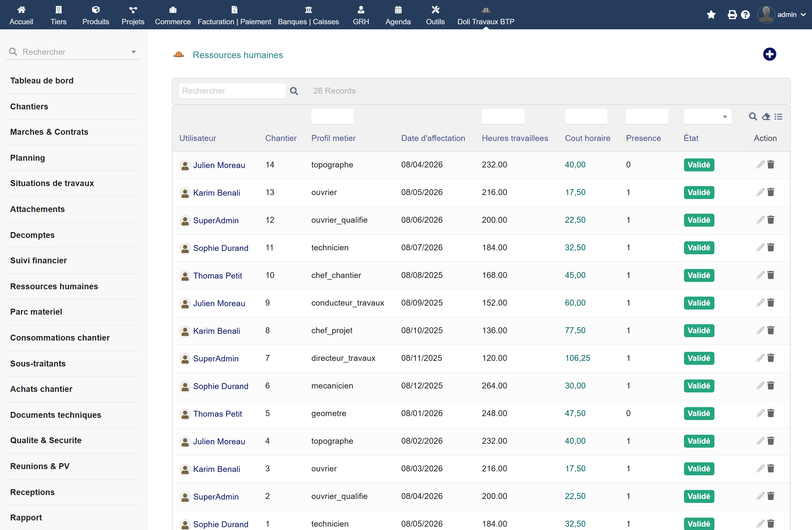Click the eraser clear-filters icon
The height and width of the screenshot is (530, 812).
765,117
